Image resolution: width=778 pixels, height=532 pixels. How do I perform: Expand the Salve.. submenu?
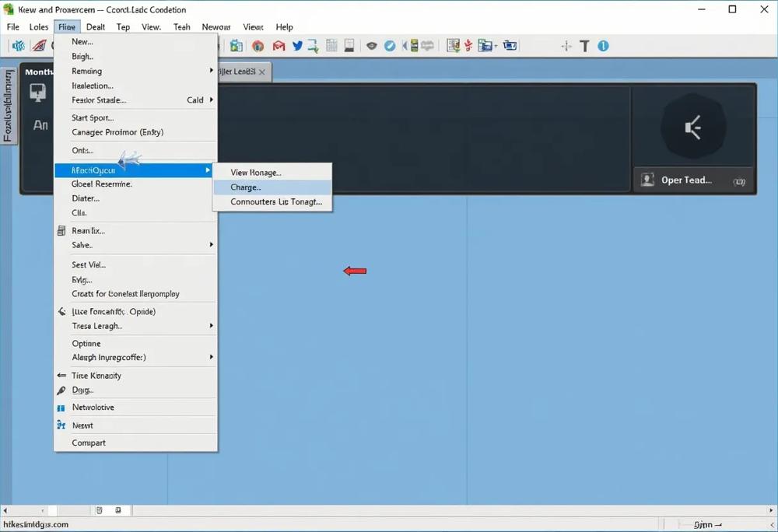(x=135, y=245)
